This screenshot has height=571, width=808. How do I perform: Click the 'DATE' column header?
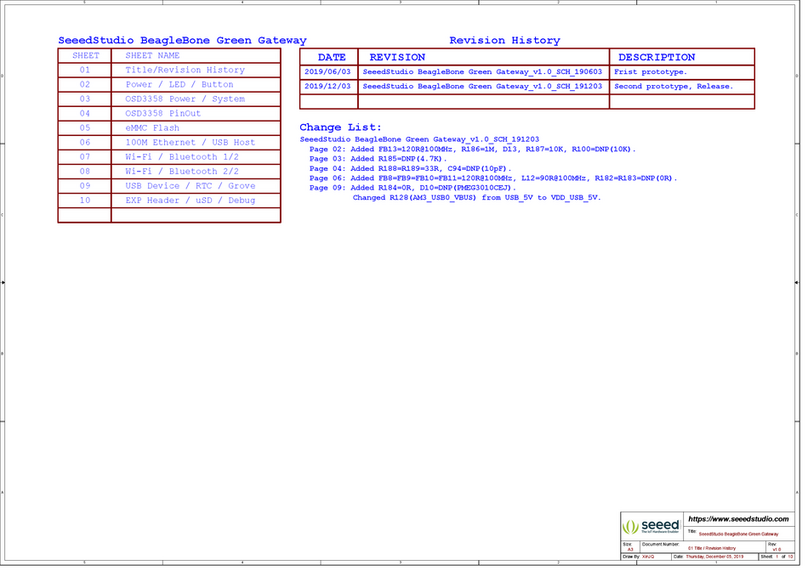tap(331, 57)
